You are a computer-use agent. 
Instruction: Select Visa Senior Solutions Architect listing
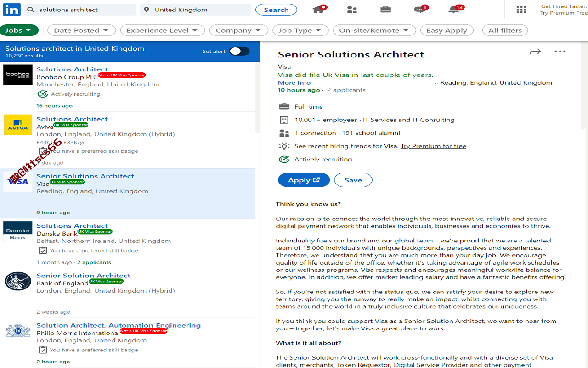tap(85, 176)
